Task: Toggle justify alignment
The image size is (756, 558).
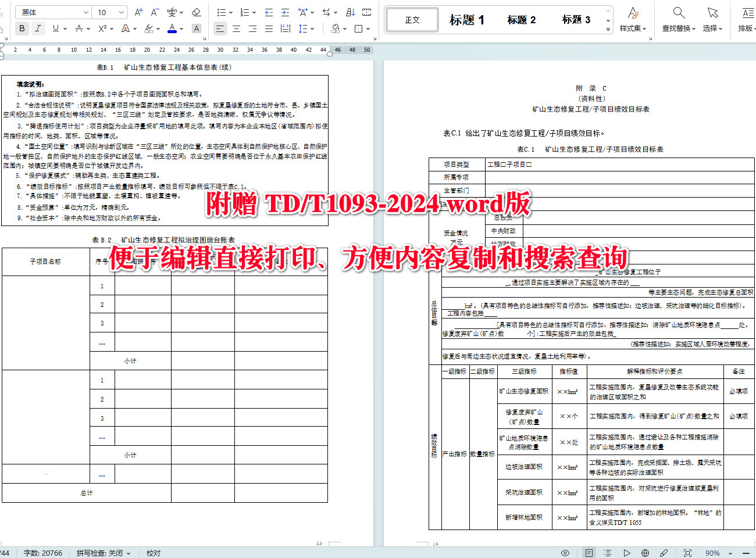Action: pyautogui.click(x=269, y=27)
